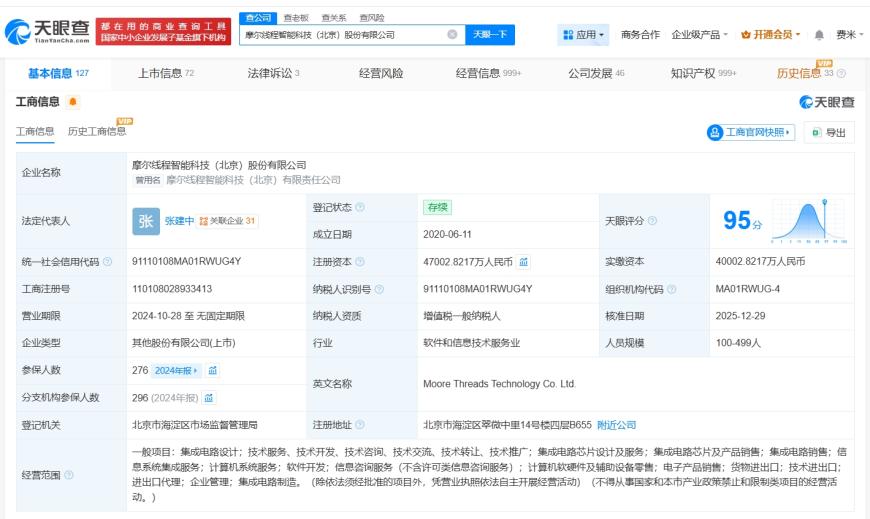
Task: Click the credit code 91110108MA01RWUG4Y under 统一社会信用代码
Action: 186,261
